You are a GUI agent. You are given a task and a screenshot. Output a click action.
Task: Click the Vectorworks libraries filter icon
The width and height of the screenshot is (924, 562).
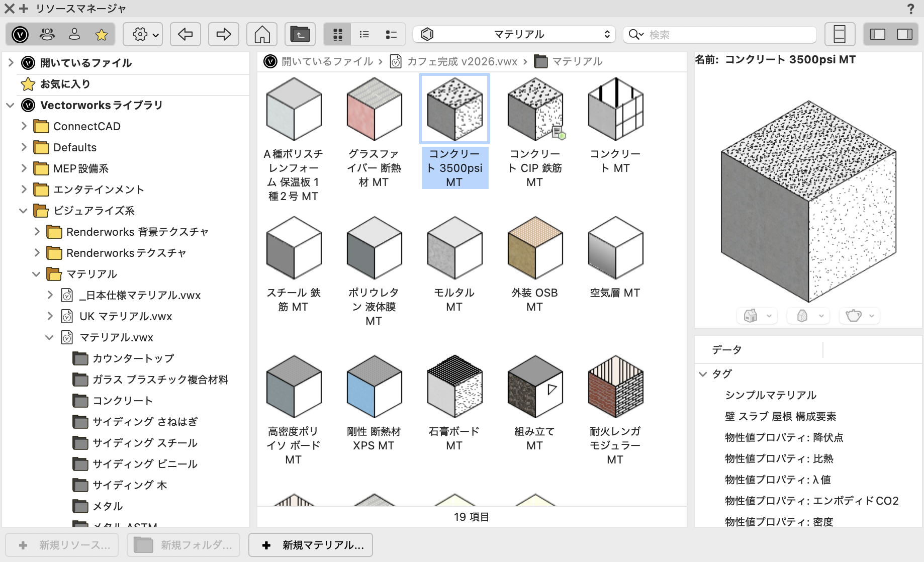[20, 35]
